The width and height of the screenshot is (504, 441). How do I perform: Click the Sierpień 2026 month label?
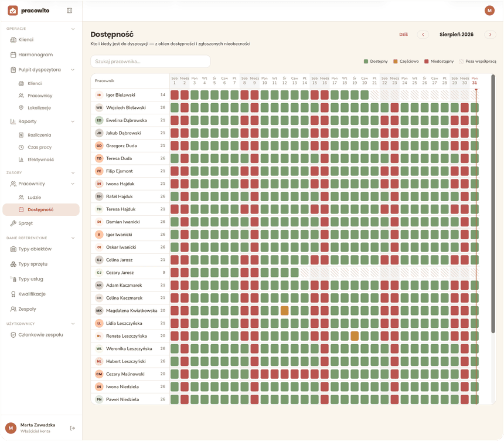click(x=457, y=35)
